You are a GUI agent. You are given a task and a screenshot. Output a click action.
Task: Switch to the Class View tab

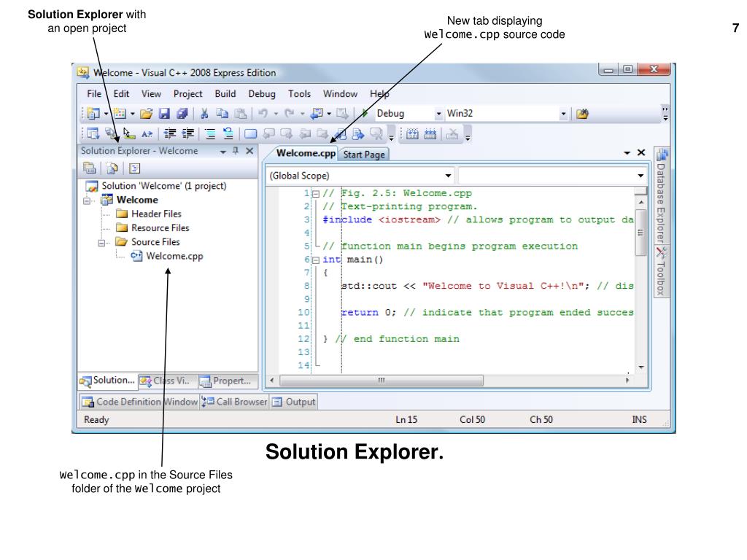coord(168,381)
